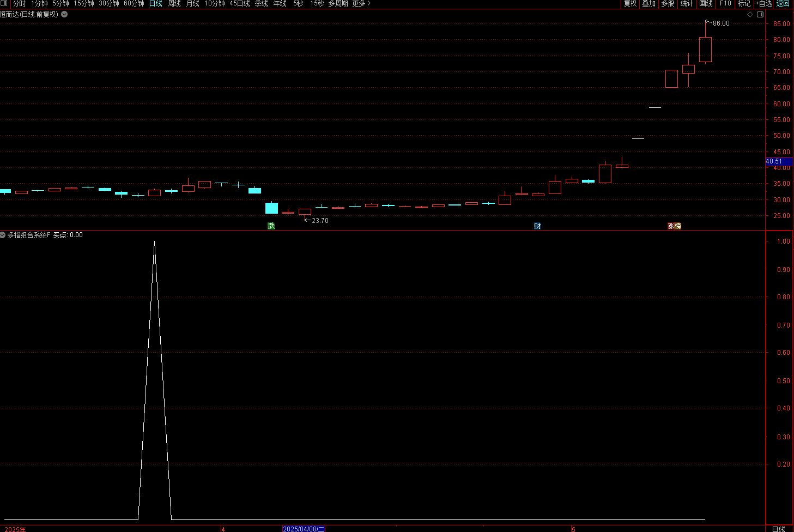The width and height of the screenshot is (794, 532).
Task: Click the 2025年 year label on the time axis
Action: pyautogui.click(x=15, y=529)
